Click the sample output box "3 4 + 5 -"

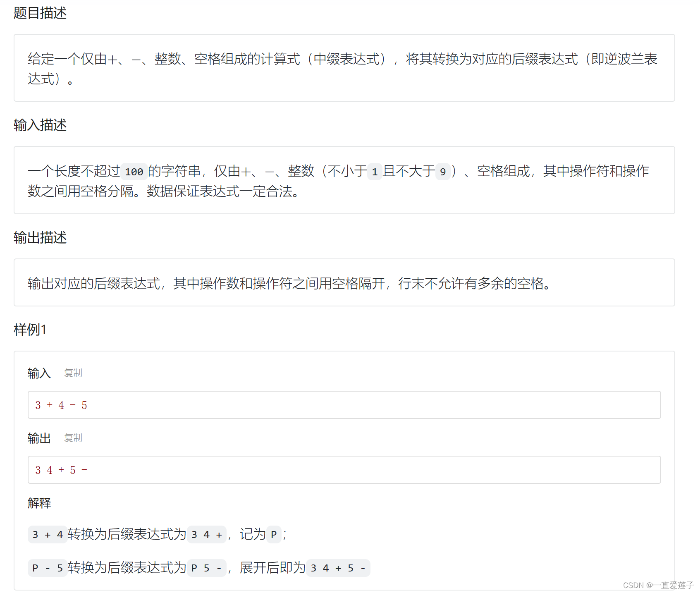pyautogui.click(x=344, y=470)
